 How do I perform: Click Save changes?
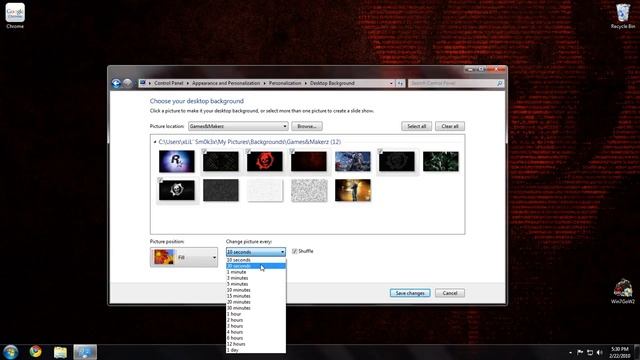coord(410,293)
